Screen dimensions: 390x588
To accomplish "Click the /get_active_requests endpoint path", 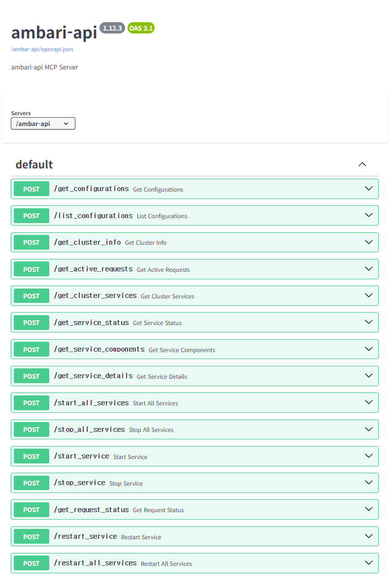I will tap(93, 269).
